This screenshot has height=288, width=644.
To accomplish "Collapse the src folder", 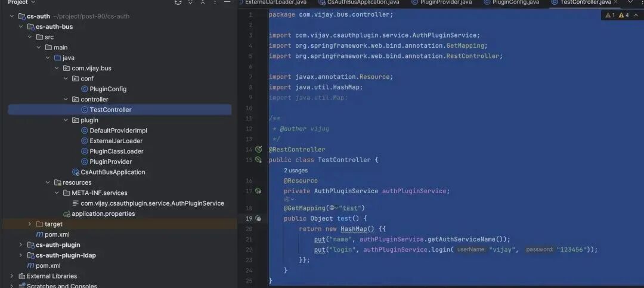I will coord(30,37).
